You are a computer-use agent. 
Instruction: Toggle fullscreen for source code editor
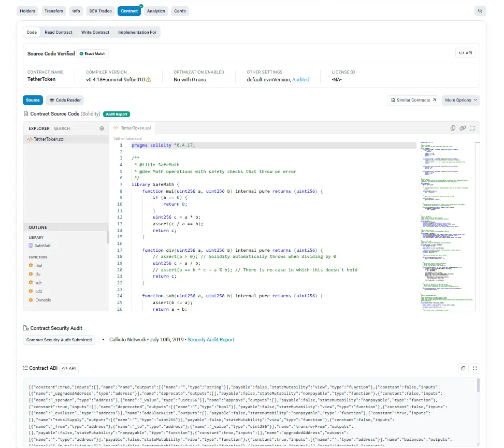(472, 128)
